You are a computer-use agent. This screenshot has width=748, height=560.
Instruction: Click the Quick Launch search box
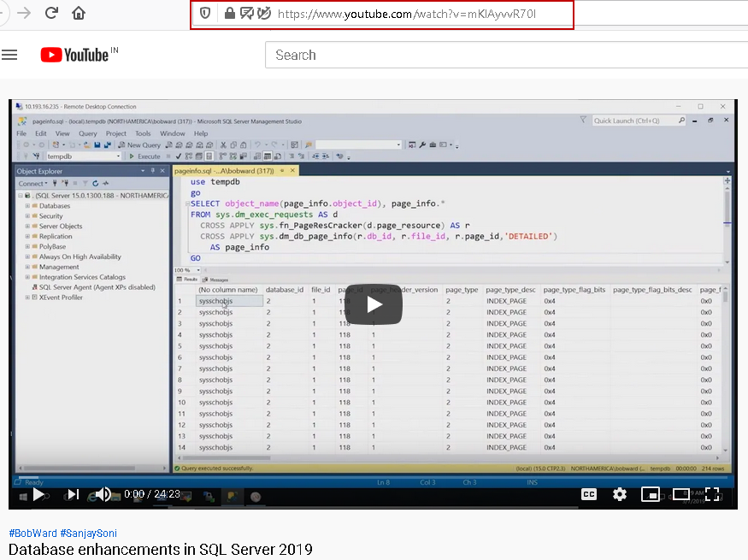coord(639,121)
